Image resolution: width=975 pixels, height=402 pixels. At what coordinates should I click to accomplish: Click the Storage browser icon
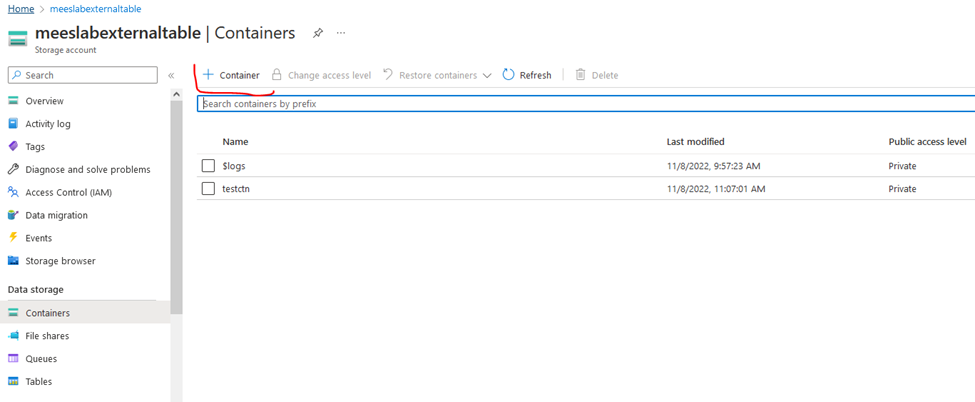click(x=13, y=261)
